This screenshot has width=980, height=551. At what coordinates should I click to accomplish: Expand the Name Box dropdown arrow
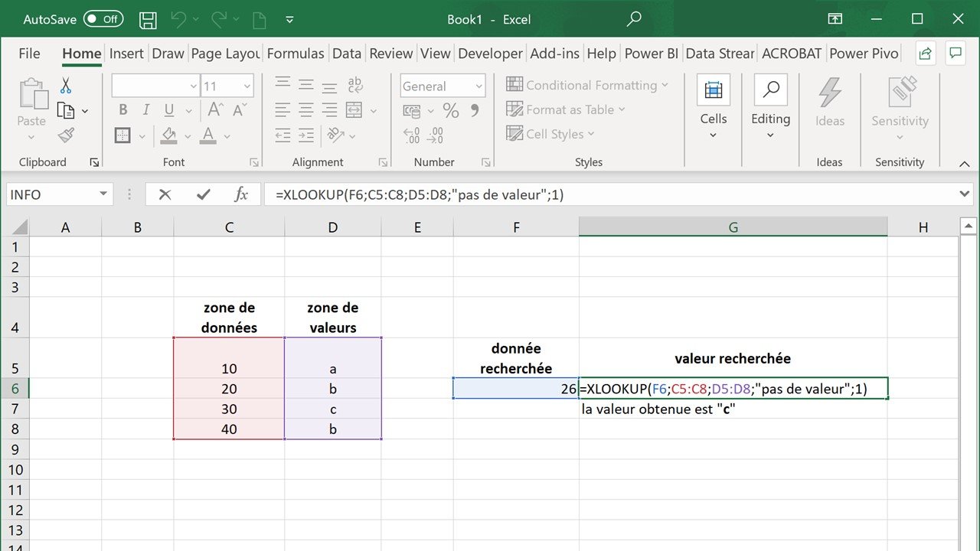click(x=103, y=194)
